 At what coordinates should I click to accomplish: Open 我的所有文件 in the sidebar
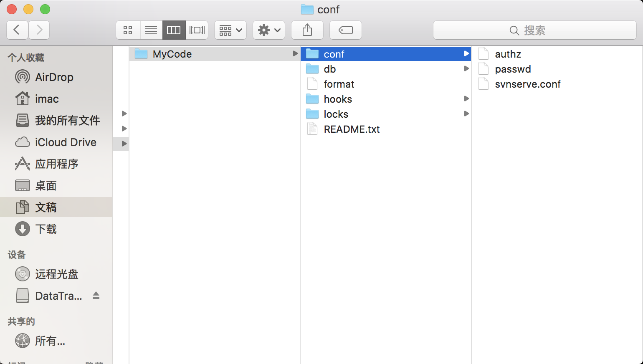[x=56, y=121]
